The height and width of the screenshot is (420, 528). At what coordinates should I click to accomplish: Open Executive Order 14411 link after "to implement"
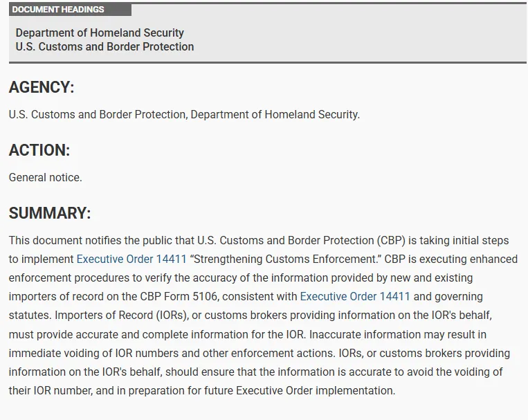point(131,259)
